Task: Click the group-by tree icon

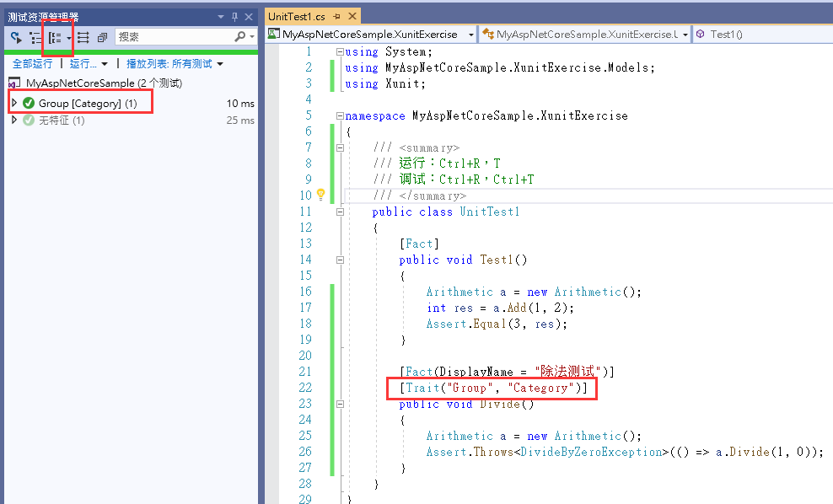Action: coord(55,37)
